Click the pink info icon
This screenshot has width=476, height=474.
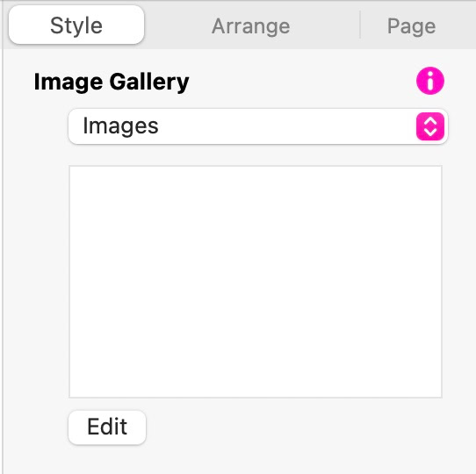[x=429, y=81]
